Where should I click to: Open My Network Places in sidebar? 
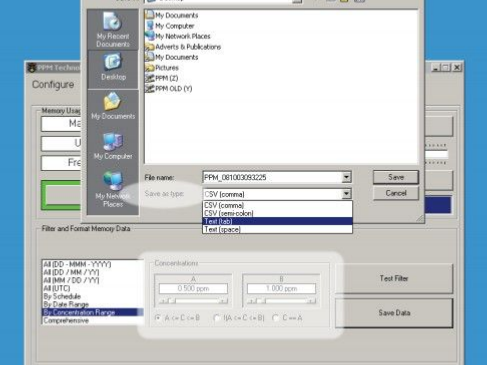(113, 189)
